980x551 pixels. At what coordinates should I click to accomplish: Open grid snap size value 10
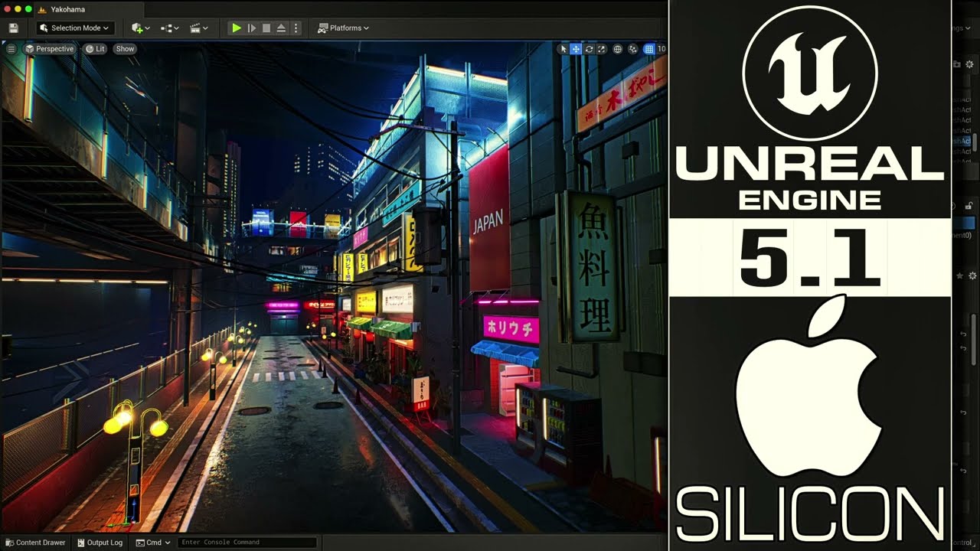661,49
